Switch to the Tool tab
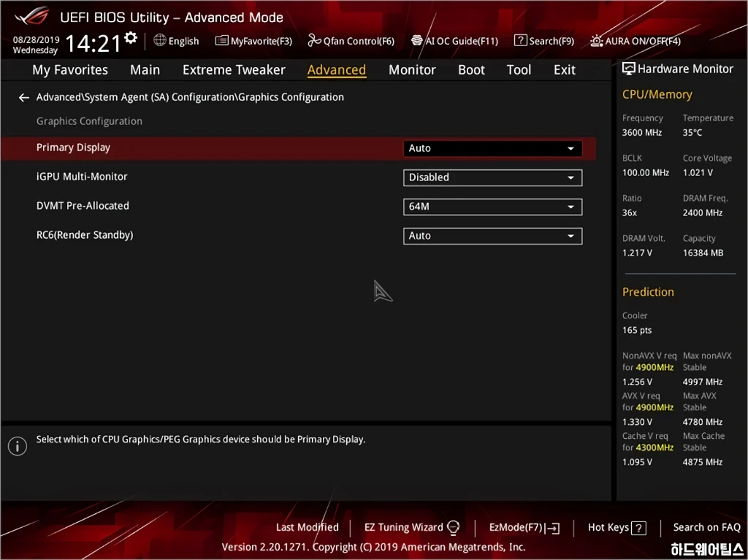 [519, 70]
